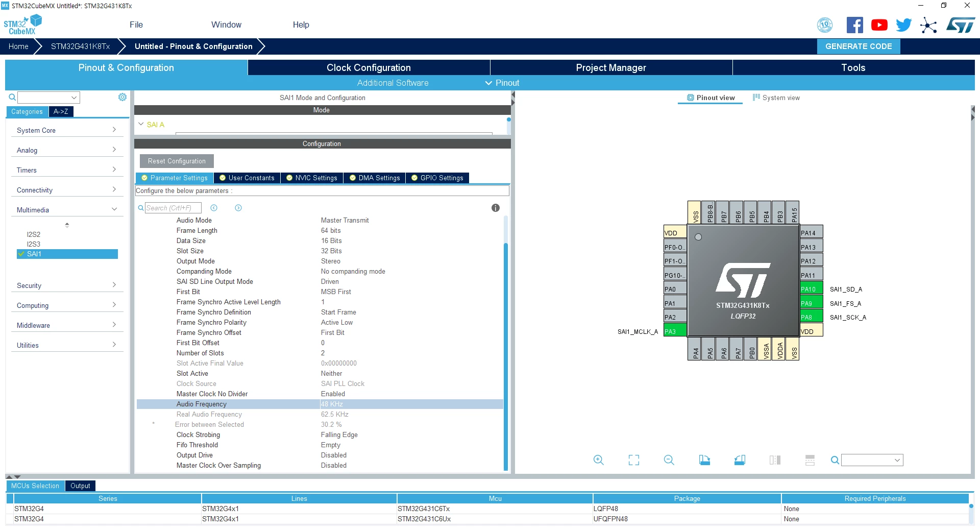Go to the next search result arrow
The image size is (980, 531).
(x=238, y=208)
